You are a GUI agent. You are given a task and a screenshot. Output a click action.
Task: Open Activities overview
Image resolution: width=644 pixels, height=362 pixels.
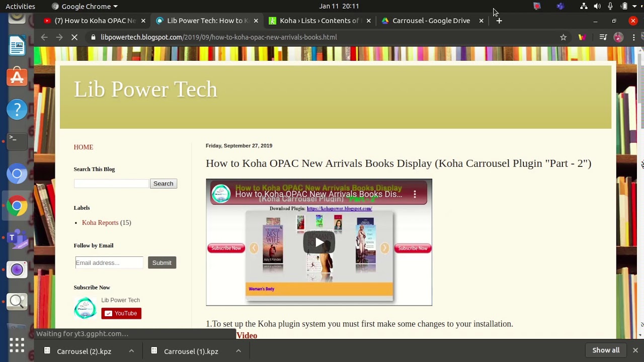20,6
